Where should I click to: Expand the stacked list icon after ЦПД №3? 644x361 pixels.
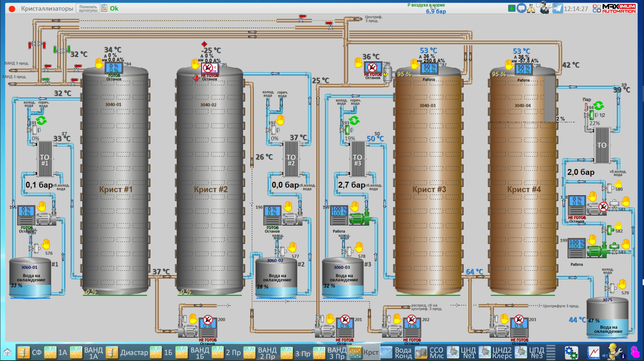(551, 352)
